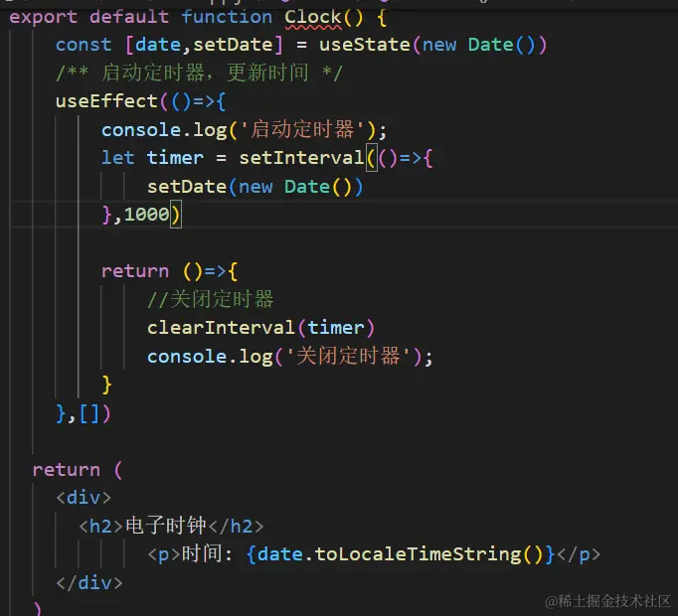678x616 pixels.
Task: Click the opening <p> tag
Action: [163, 554]
